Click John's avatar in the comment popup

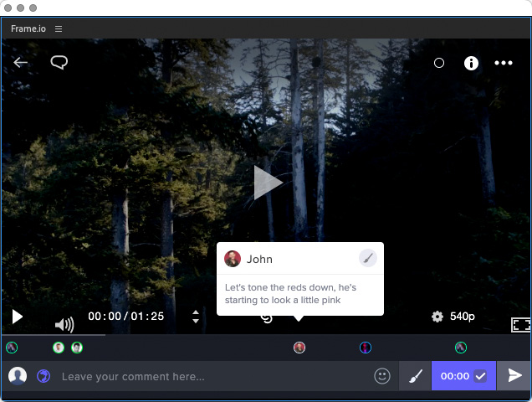(233, 259)
